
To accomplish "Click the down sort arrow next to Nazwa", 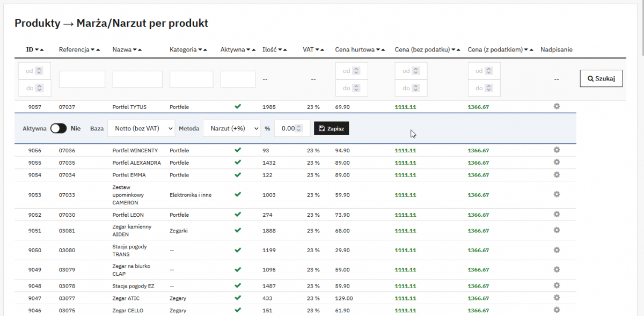I will tap(134, 50).
